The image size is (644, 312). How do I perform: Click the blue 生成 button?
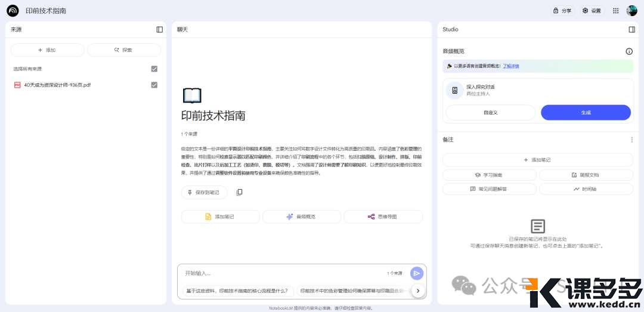(x=585, y=112)
